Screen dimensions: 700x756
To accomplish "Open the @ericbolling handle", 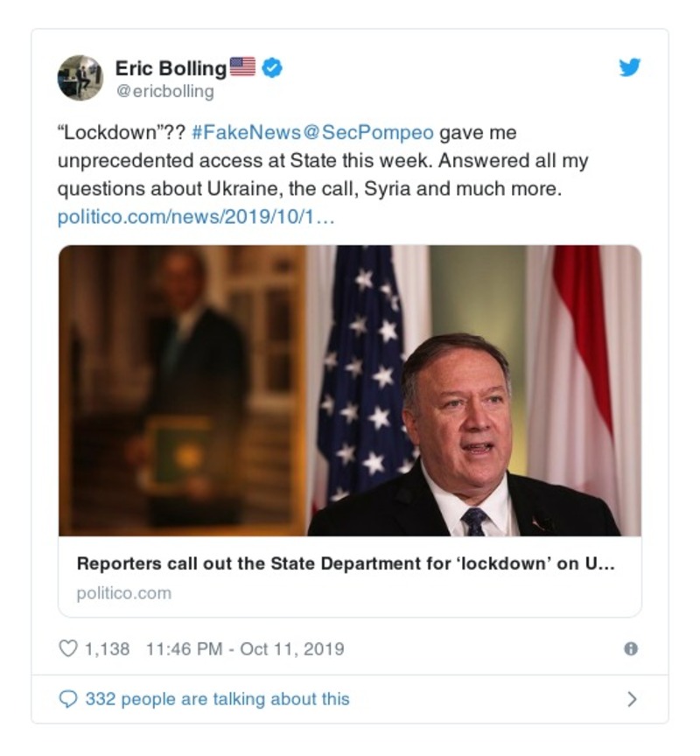I will pyautogui.click(x=164, y=91).
